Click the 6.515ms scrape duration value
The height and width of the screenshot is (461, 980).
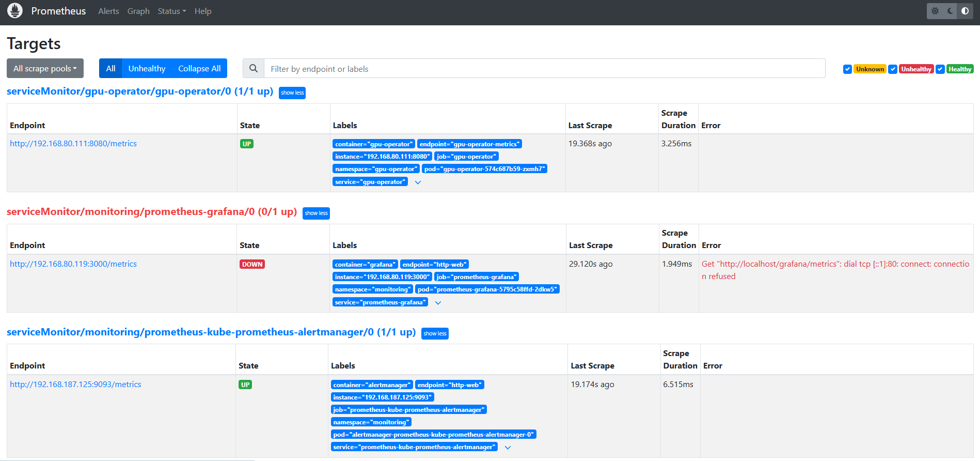pos(678,385)
